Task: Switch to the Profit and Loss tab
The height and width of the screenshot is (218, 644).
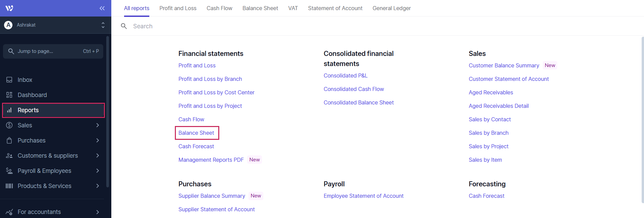Action: (178, 8)
